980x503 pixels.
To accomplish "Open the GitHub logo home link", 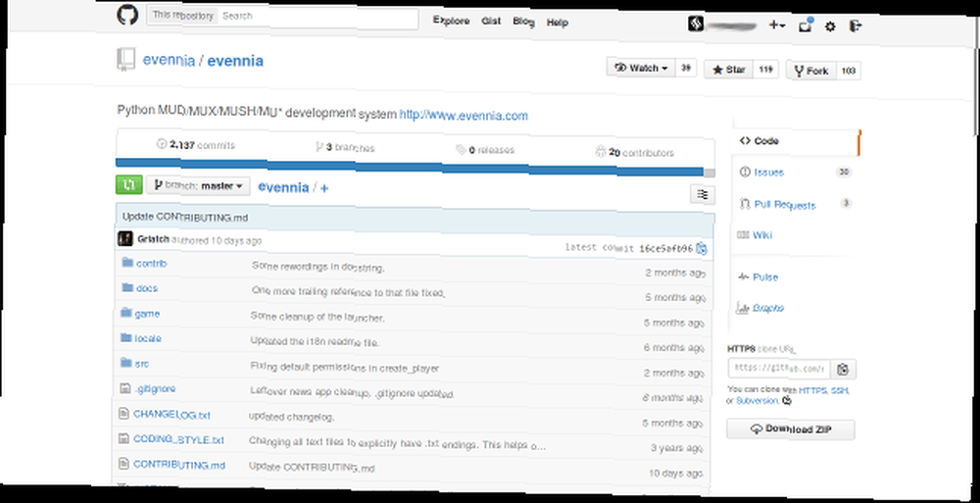I will point(127,14).
